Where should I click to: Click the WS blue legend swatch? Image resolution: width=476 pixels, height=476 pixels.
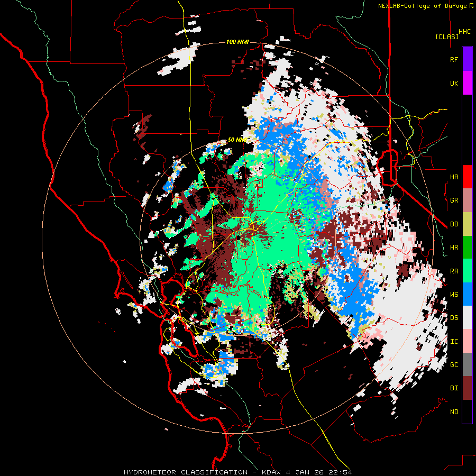467,294
